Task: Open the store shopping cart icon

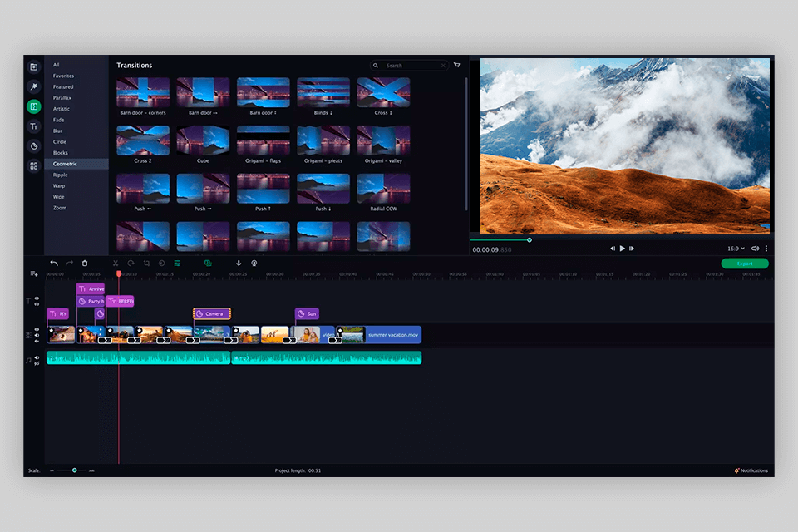Action: click(456, 65)
